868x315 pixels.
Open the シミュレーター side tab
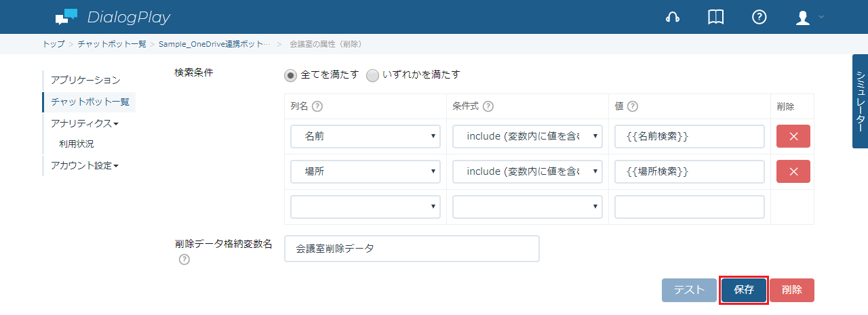[x=860, y=101]
